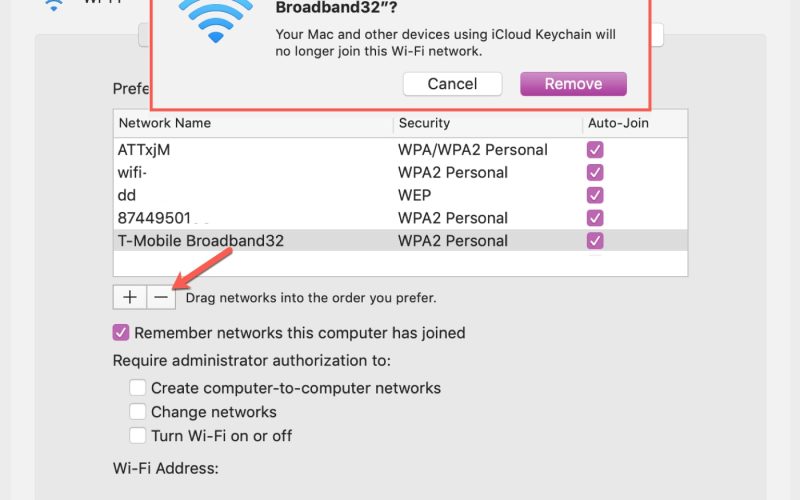Cancel the network removal dialog
The width and height of the screenshot is (800, 500).
point(452,84)
